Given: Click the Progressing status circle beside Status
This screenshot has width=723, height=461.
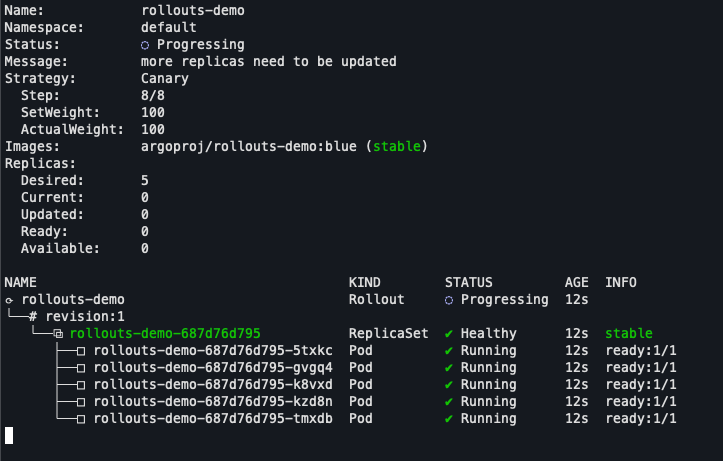Looking at the screenshot, I should pyautogui.click(x=146, y=45).
